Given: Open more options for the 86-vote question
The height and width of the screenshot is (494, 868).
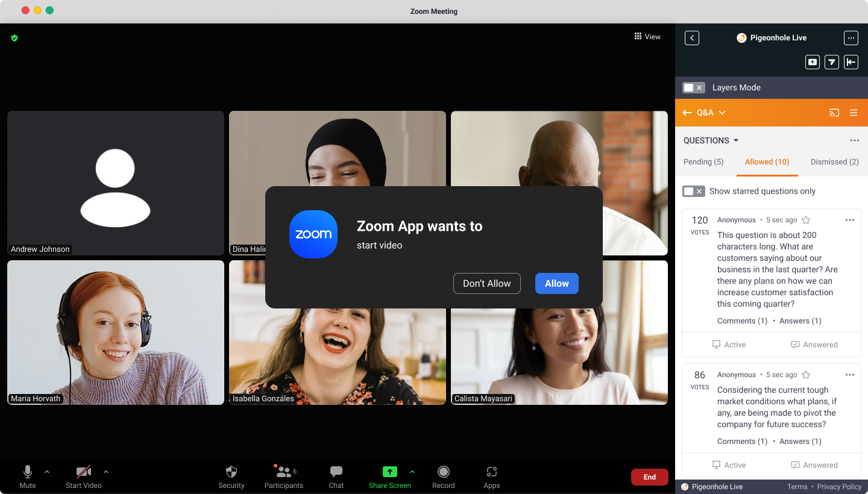Looking at the screenshot, I should click(850, 374).
